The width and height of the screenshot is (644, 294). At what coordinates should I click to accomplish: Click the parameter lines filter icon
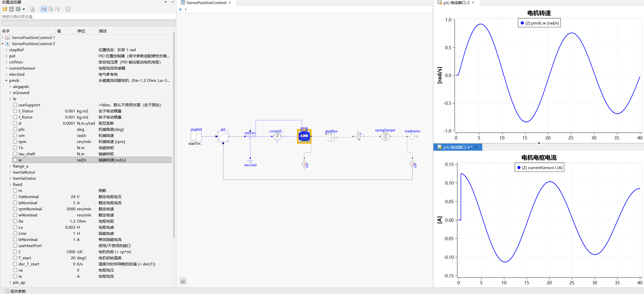click(x=50, y=9)
